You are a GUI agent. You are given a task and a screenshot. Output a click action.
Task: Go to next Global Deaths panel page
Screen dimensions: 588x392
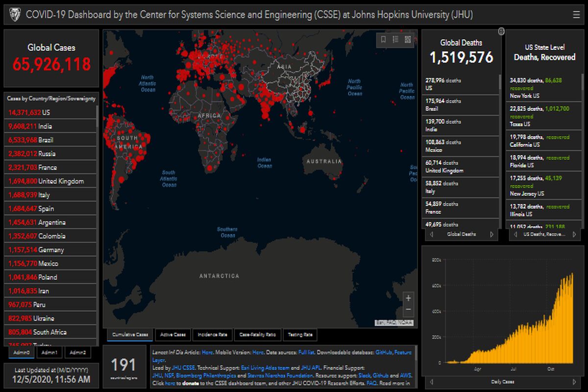click(x=492, y=234)
